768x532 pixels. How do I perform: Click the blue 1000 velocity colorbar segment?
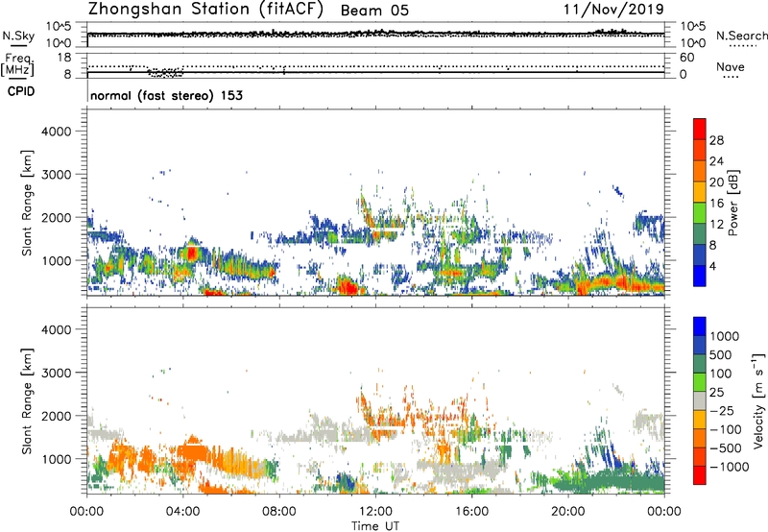pos(700,326)
